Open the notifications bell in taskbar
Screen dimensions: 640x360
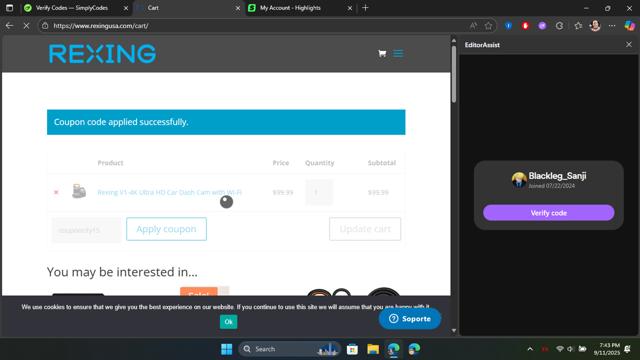click(x=627, y=349)
